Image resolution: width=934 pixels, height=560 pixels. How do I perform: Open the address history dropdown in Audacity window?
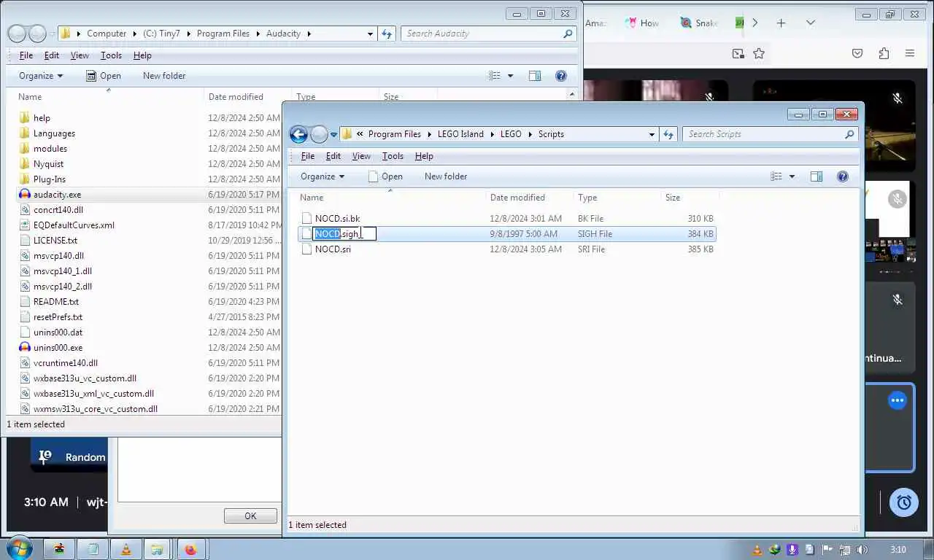(370, 34)
